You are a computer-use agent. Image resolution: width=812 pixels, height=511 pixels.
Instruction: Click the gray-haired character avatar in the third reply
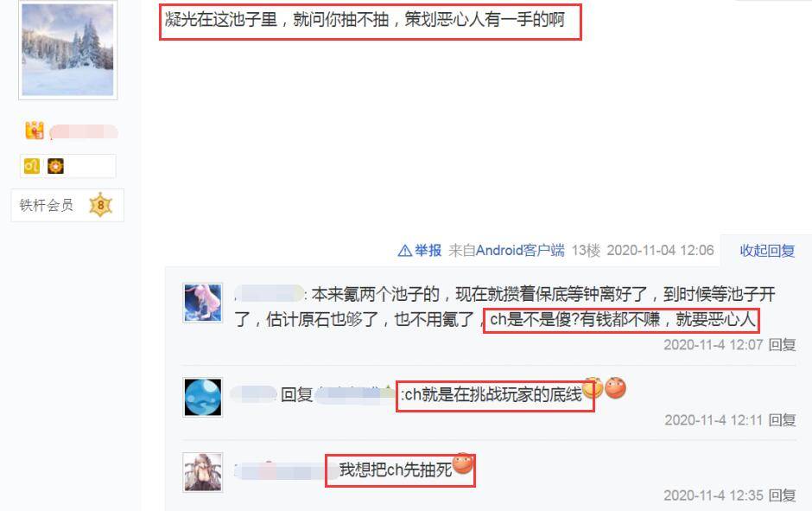203,472
